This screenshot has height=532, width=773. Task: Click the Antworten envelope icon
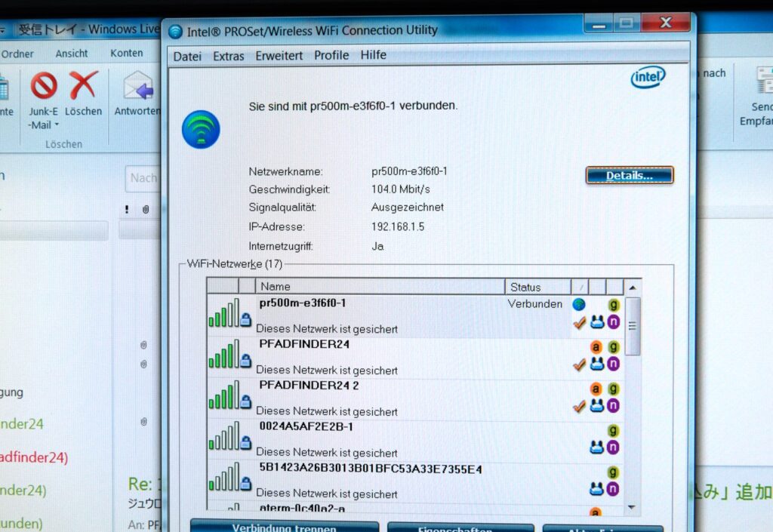138,85
